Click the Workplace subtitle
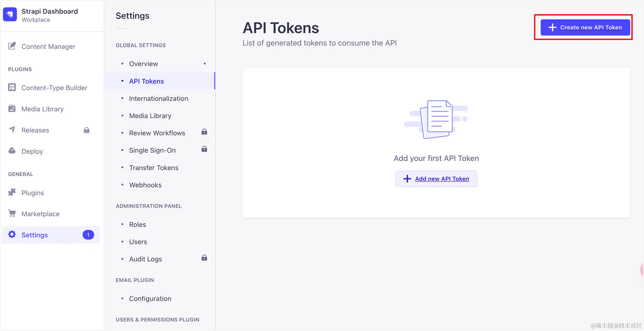Image resolution: width=644 pixels, height=331 pixels. pyautogui.click(x=36, y=20)
